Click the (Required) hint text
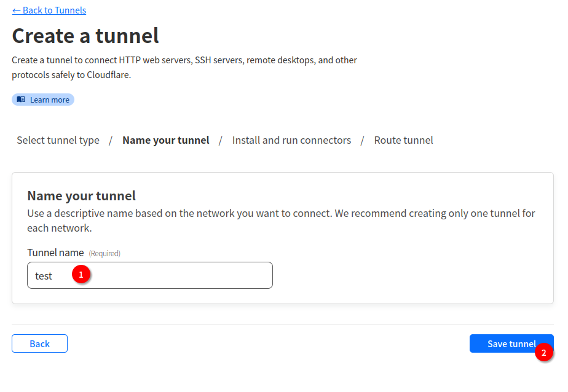The image size is (568, 392). click(x=105, y=253)
